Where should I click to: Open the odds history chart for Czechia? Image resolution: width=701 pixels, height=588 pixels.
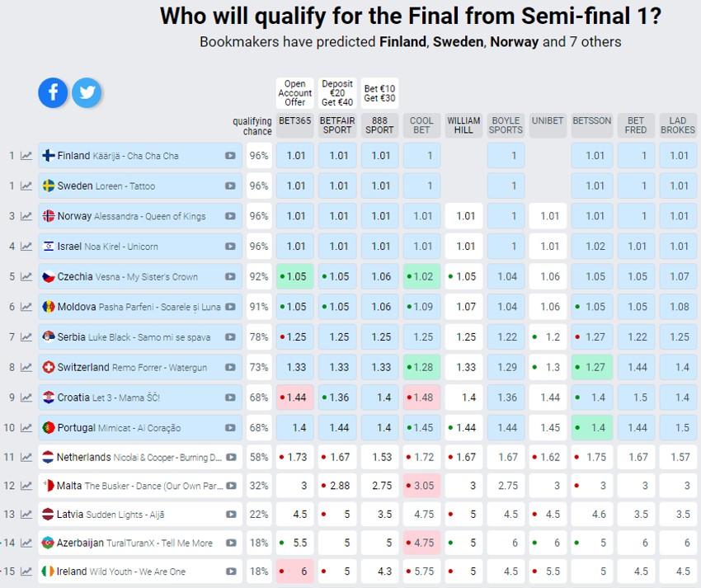(x=26, y=277)
